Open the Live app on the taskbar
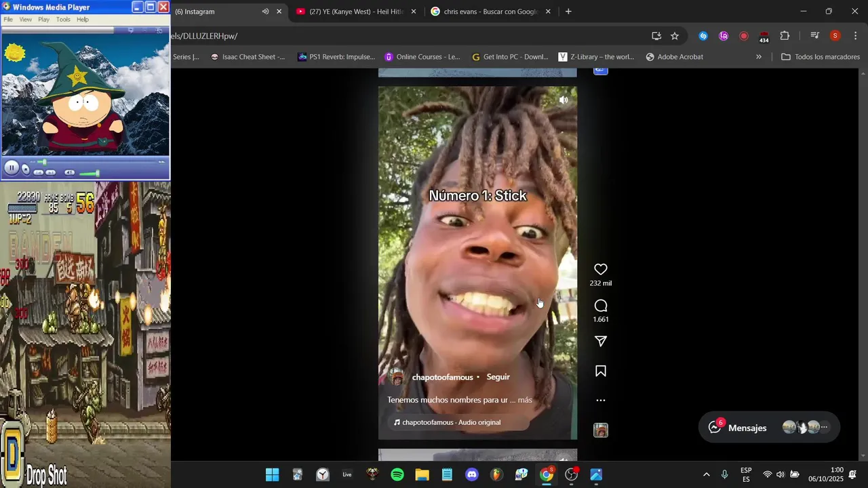The width and height of the screenshot is (868, 488). (347, 474)
